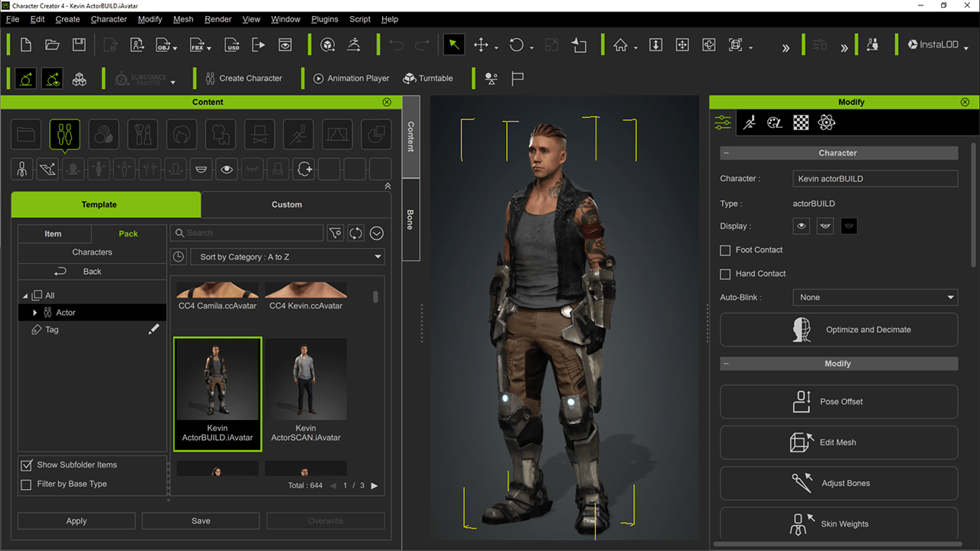Click the Optimize and Decimate button

coord(838,330)
